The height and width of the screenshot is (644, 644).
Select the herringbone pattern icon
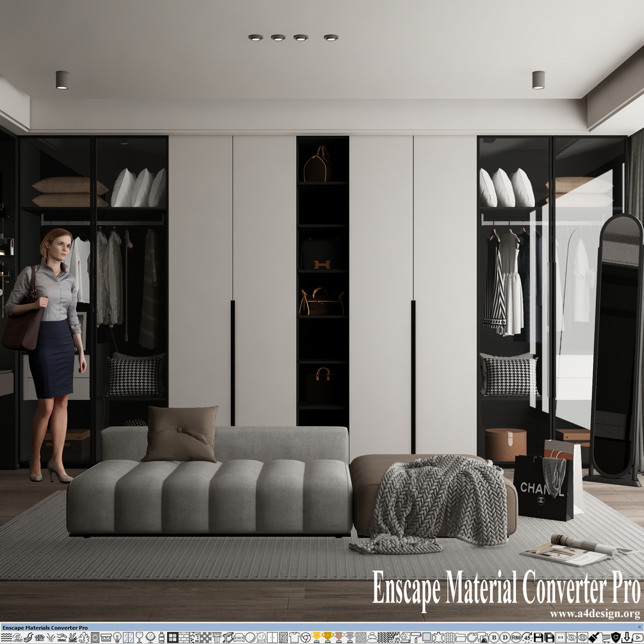pos(383,638)
